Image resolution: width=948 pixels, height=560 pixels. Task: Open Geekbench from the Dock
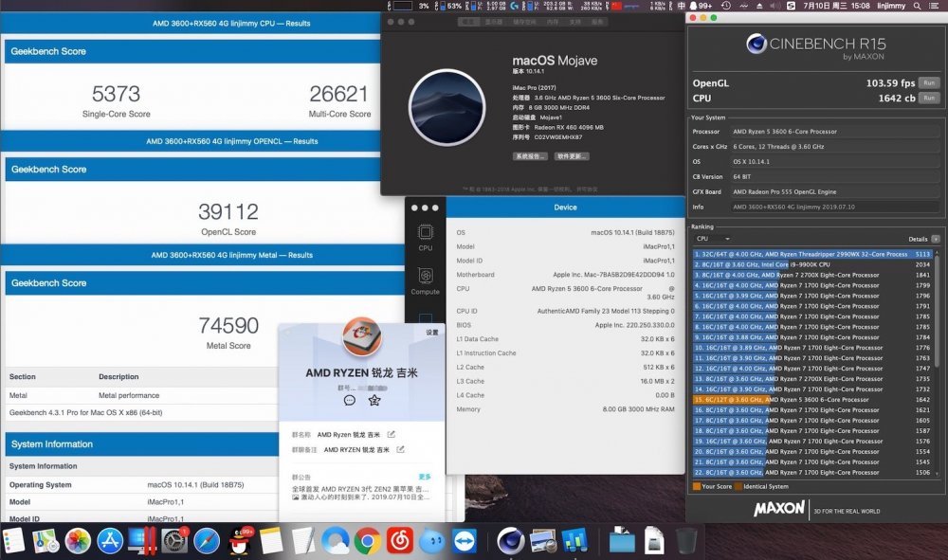pos(575,541)
